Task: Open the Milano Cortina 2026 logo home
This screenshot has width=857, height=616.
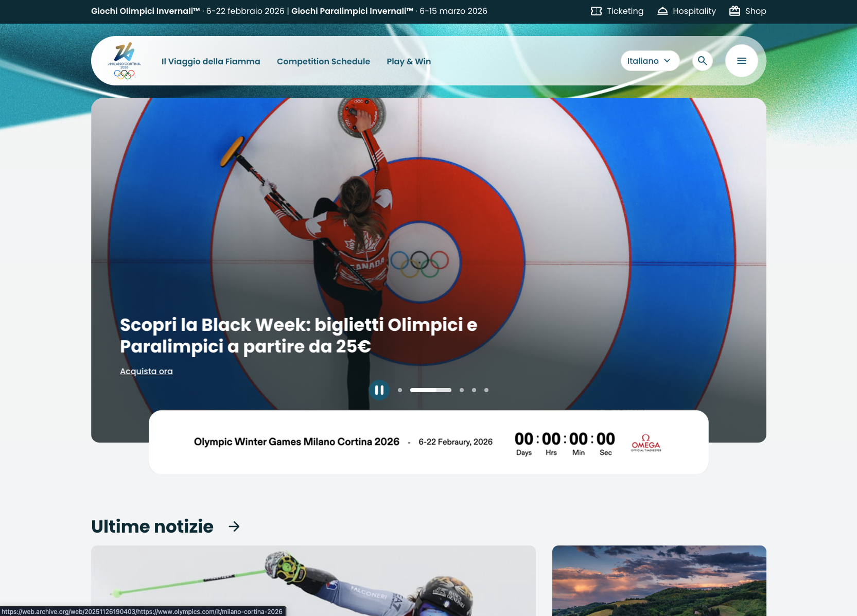Action: pos(124,61)
